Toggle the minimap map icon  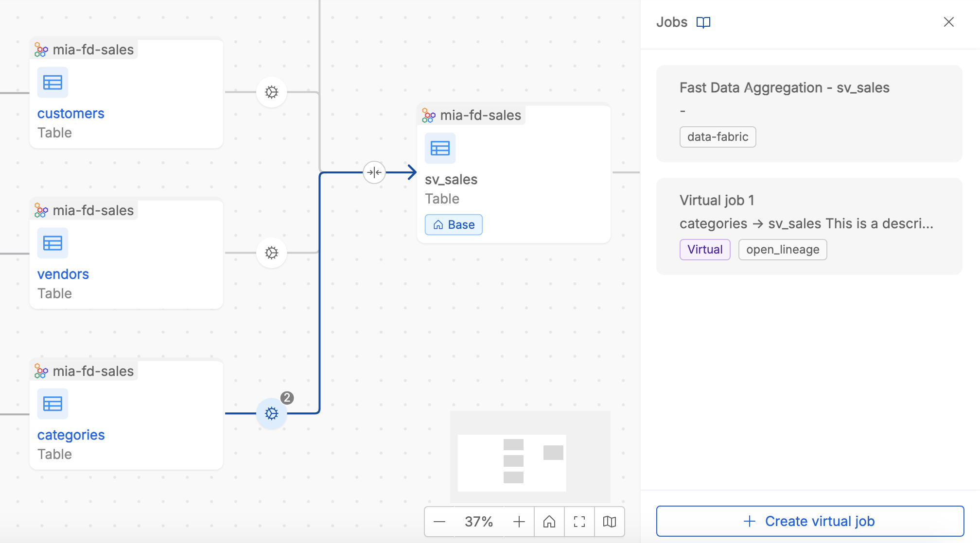click(x=610, y=522)
